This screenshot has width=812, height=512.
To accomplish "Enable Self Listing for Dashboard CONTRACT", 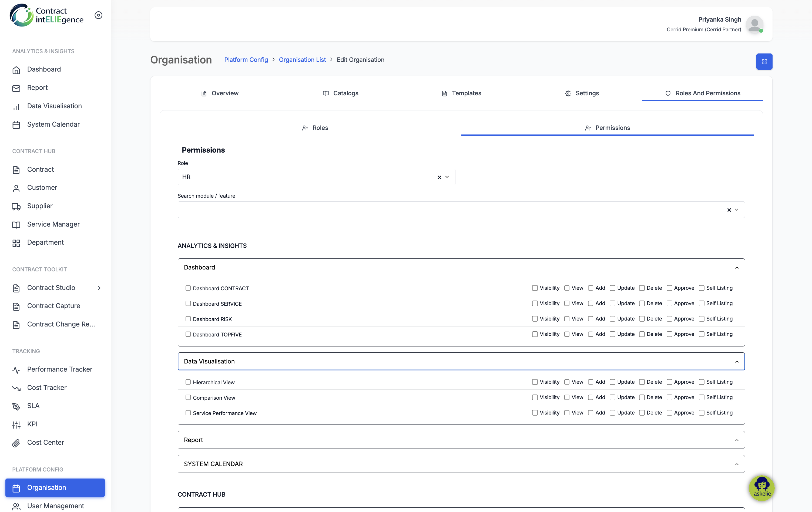I will click(x=702, y=288).
